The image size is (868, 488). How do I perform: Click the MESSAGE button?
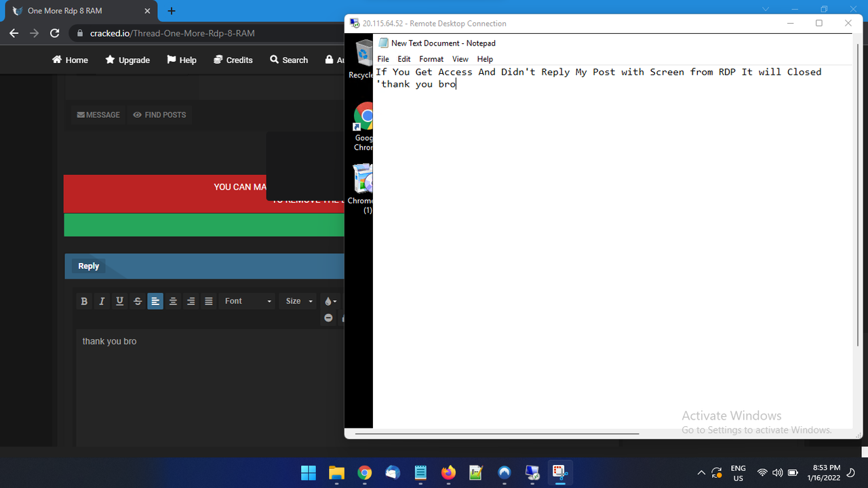[x=98, y=115]
